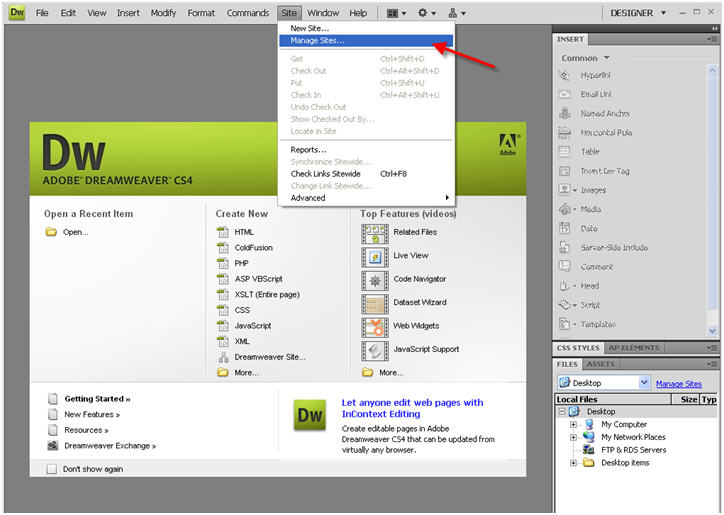The width and height of the screenshot is (724, 515).
Task: Play the Dataset Wizard video icon
Action: coord(374,304)
